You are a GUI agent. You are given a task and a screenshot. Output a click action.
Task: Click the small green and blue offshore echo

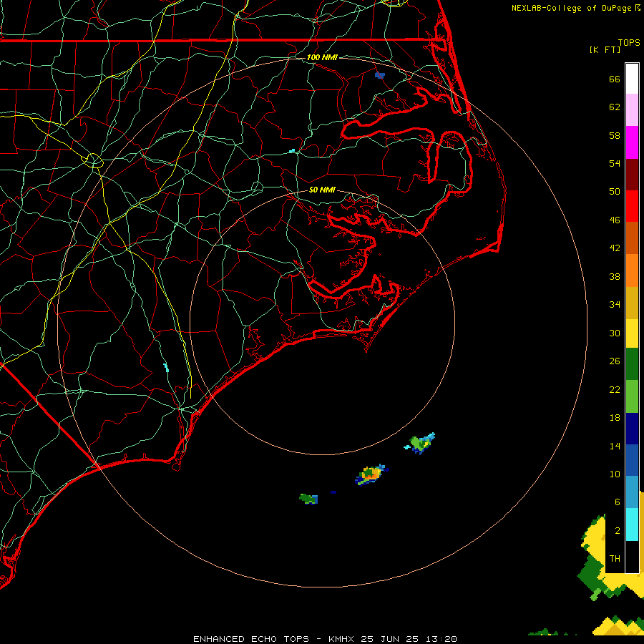pyautogui.click(x=308, y=499)
